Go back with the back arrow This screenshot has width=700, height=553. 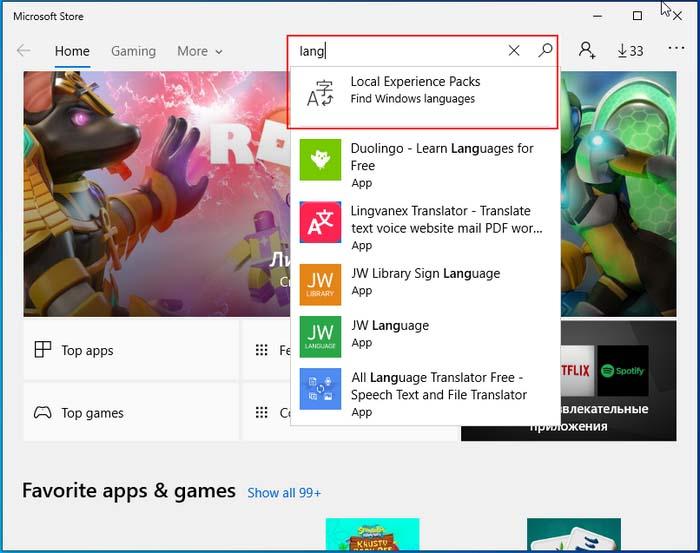pos(23,51)
